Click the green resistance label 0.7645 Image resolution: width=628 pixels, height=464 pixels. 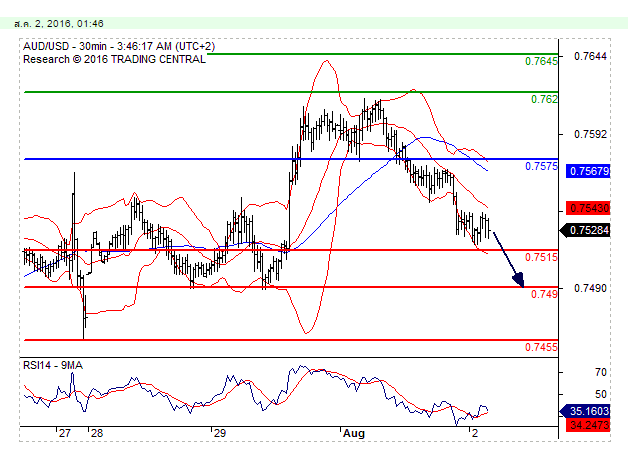click(541, 61)
